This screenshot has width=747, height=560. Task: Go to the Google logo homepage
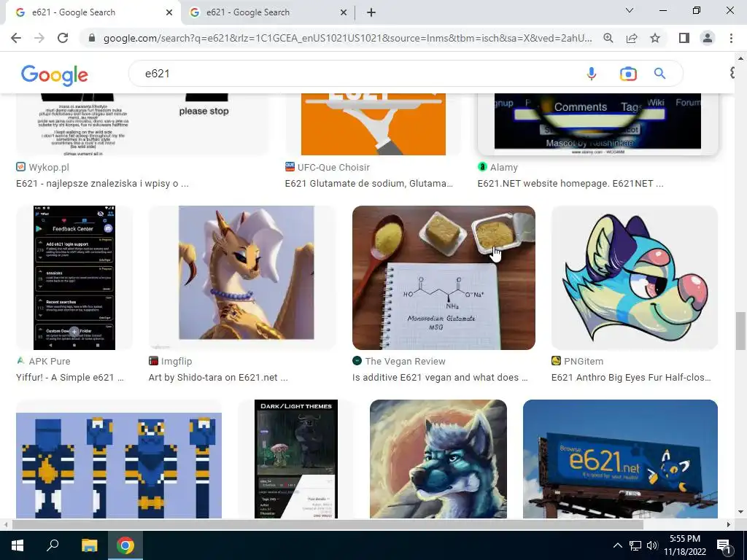54,75
